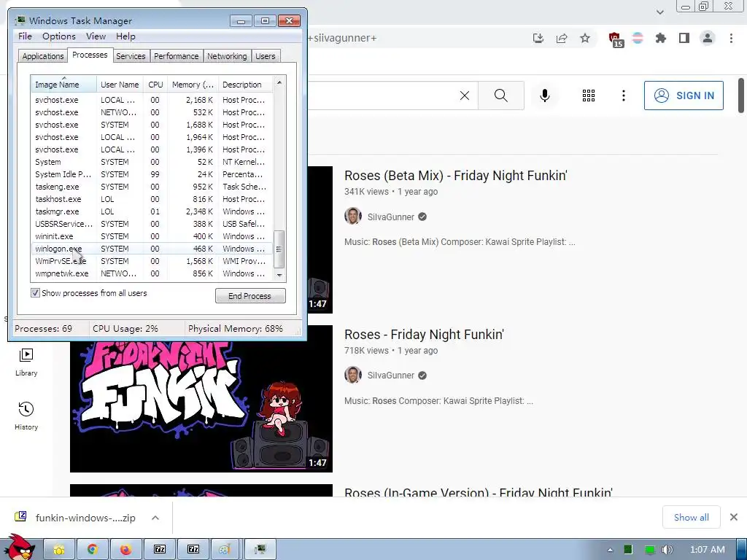Close the Chrome downloads bar
This screenshot has height=560, width=747.
tap(734, 517)
